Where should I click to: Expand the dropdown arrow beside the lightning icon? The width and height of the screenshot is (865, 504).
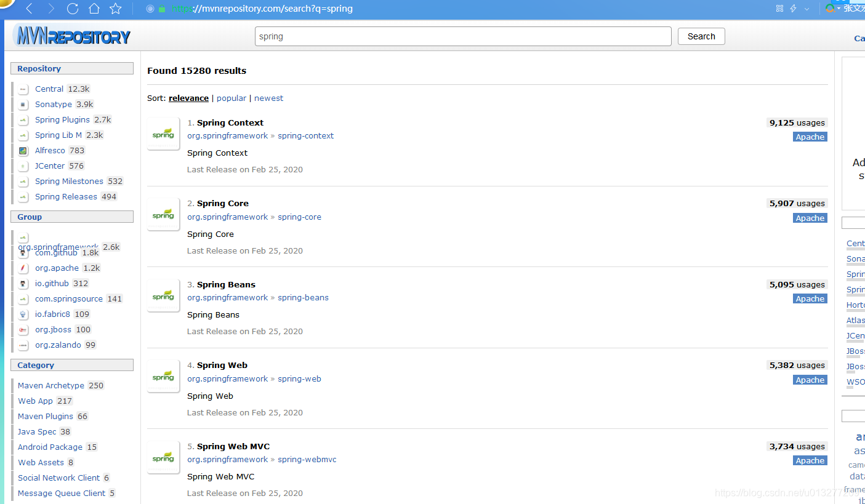point(807,9)
